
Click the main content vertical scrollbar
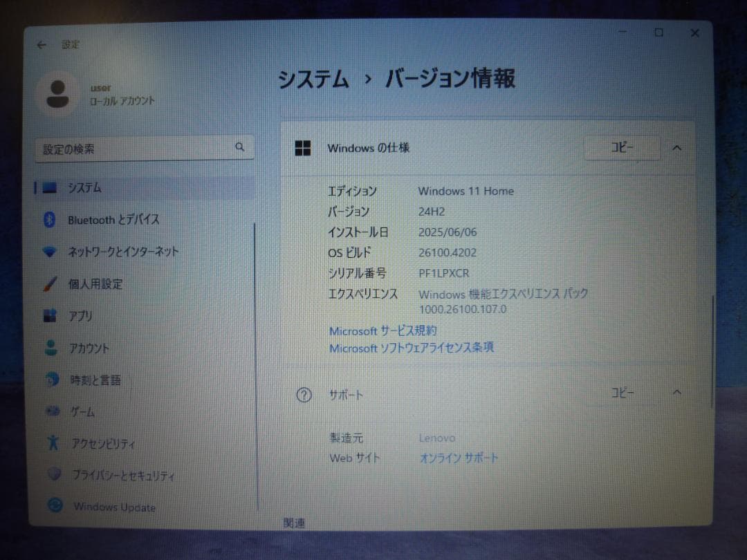point(712,351)
